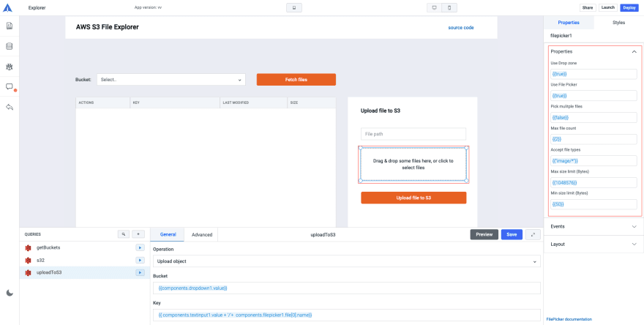Expand the Events section
This screenshot has width=644, height=325.
[594, 226]
